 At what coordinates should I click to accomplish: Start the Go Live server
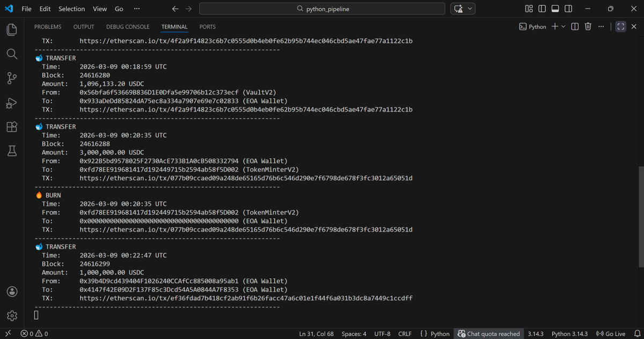click(611, 334)
